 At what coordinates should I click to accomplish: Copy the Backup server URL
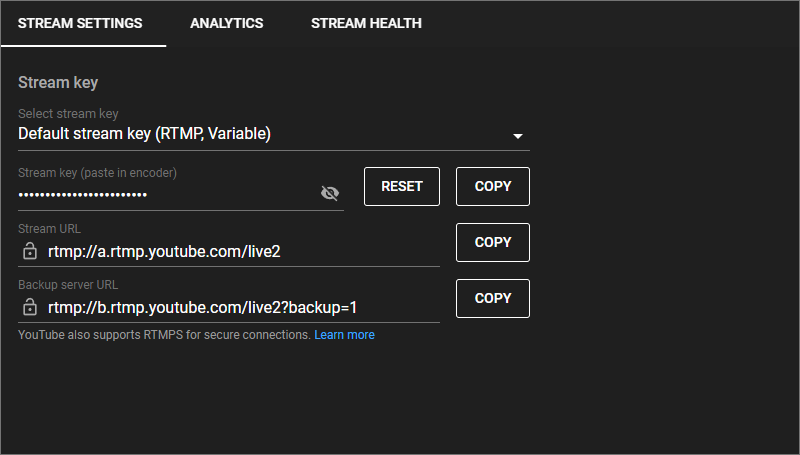(493, 298)
